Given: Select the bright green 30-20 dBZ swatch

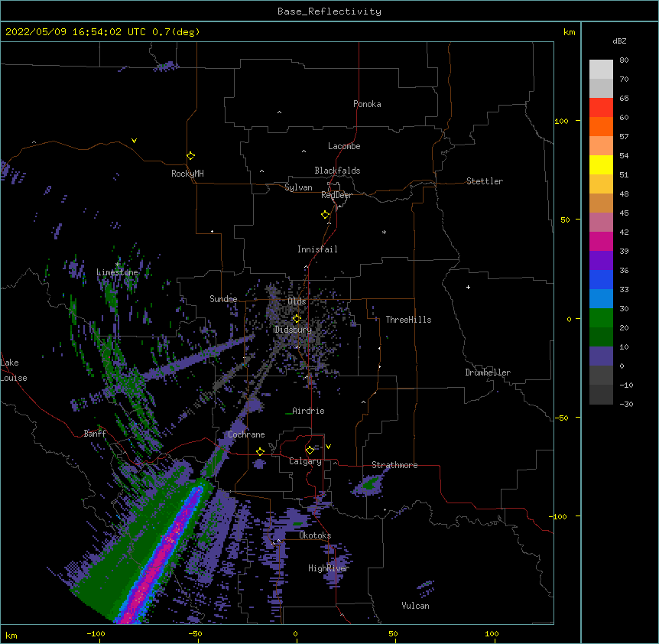Looking at the screenshot, I should (x=601, y=318).
